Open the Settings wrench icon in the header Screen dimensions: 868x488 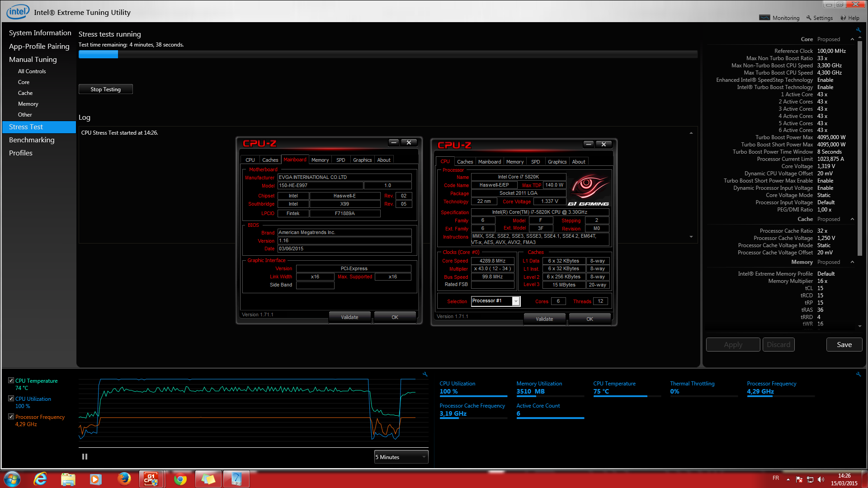809,18
